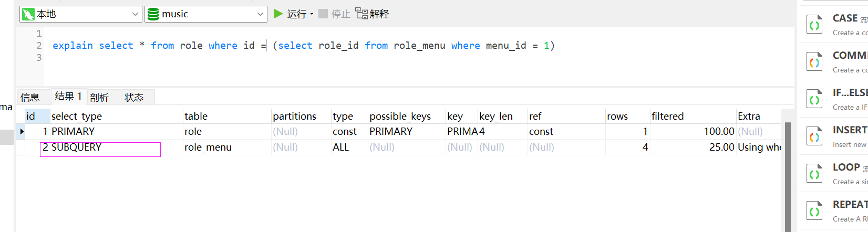Click the Explain plan icon
Image resolution: width=868 pixels, height=232 pixels.
pos(361,14)
